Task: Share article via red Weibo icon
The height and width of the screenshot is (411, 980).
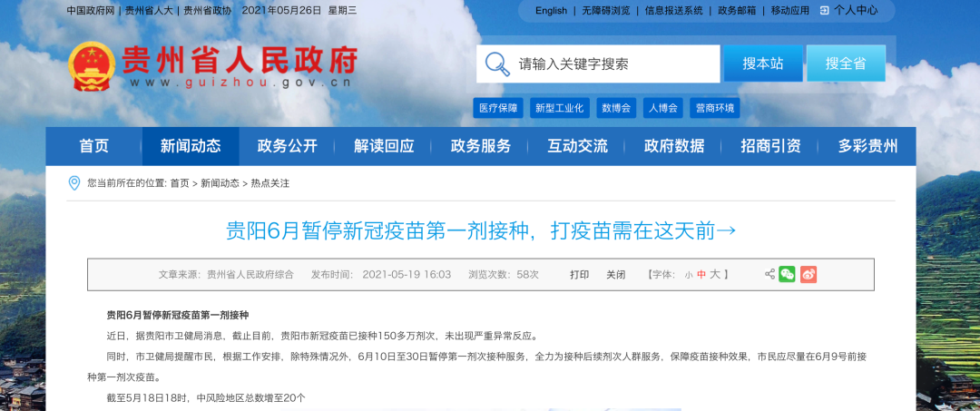Action: [808, 274]
